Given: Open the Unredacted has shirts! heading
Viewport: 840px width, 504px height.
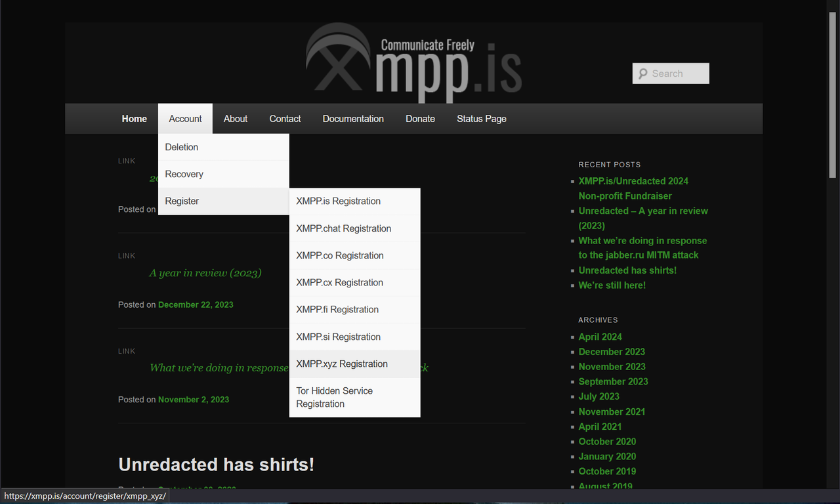Looking at the screenshot, I should pos(216,465).
